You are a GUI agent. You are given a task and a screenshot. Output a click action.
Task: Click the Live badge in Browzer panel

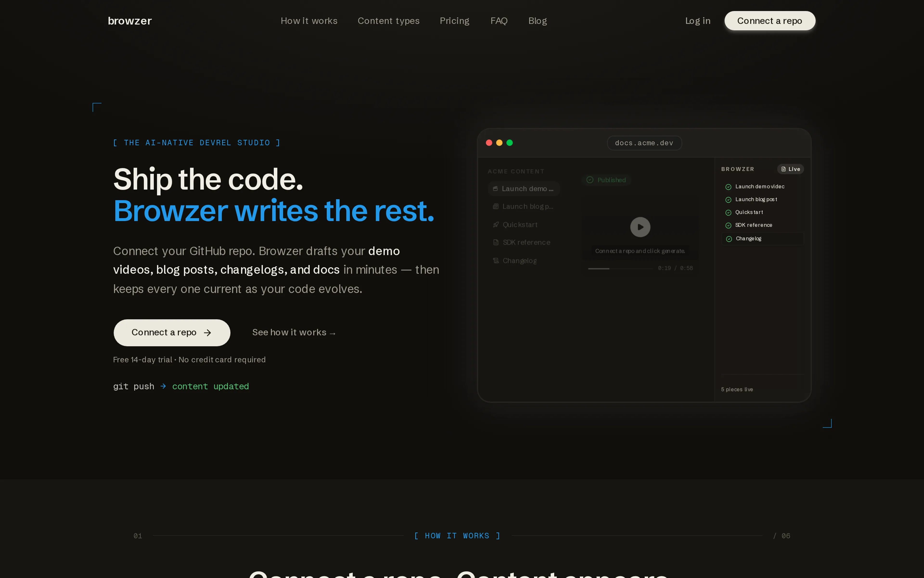coord(790,169)
